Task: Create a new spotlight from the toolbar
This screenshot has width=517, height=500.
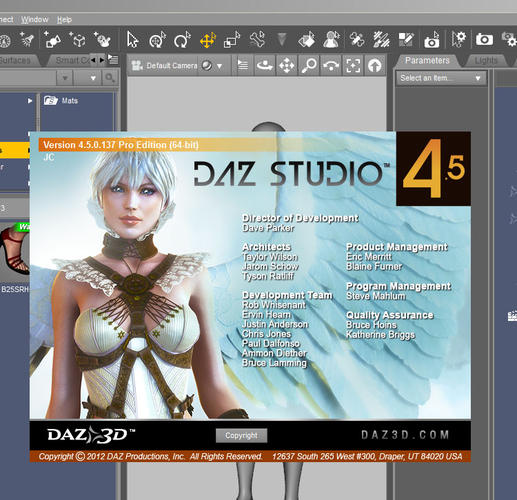Action: tap(27, 40)
